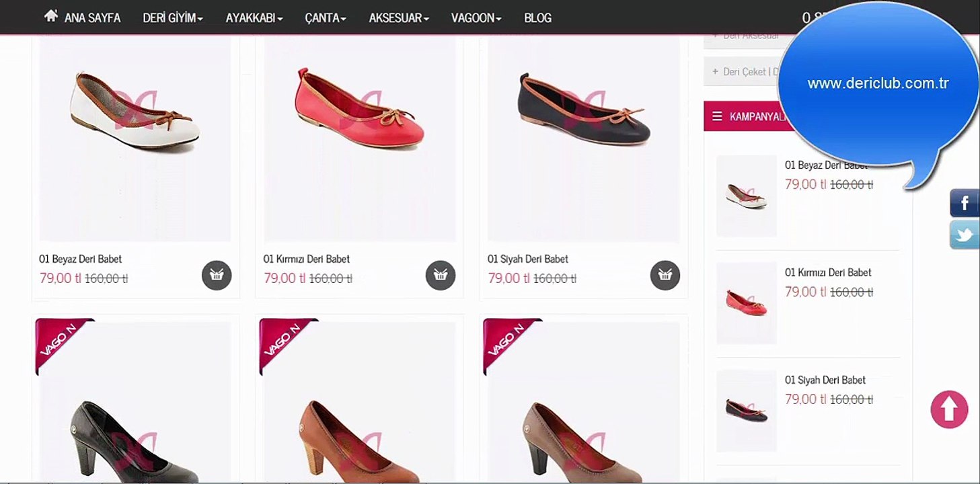Viewport: 980px width, 484px height.
Task: Open the DERİ GİYİM dropdown menu
Action: coord(173,18)
